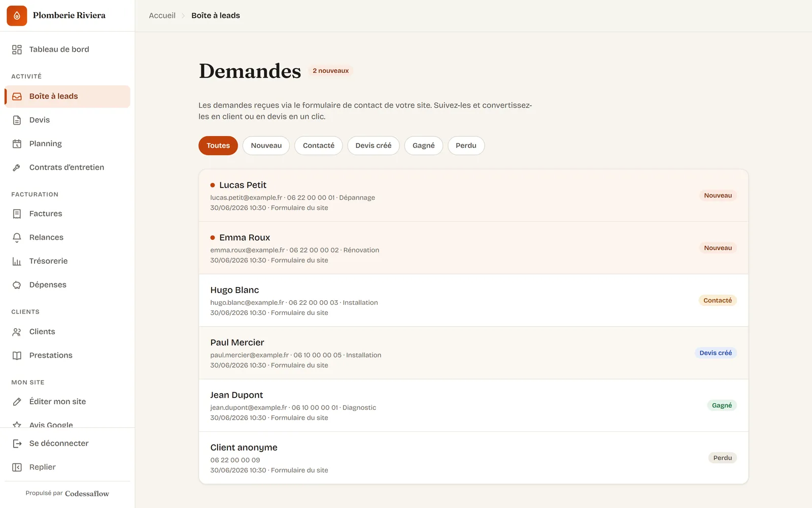This screenshot has width=812, height=508.
Task: Open Lucas Petit lead
Action: 473,196
